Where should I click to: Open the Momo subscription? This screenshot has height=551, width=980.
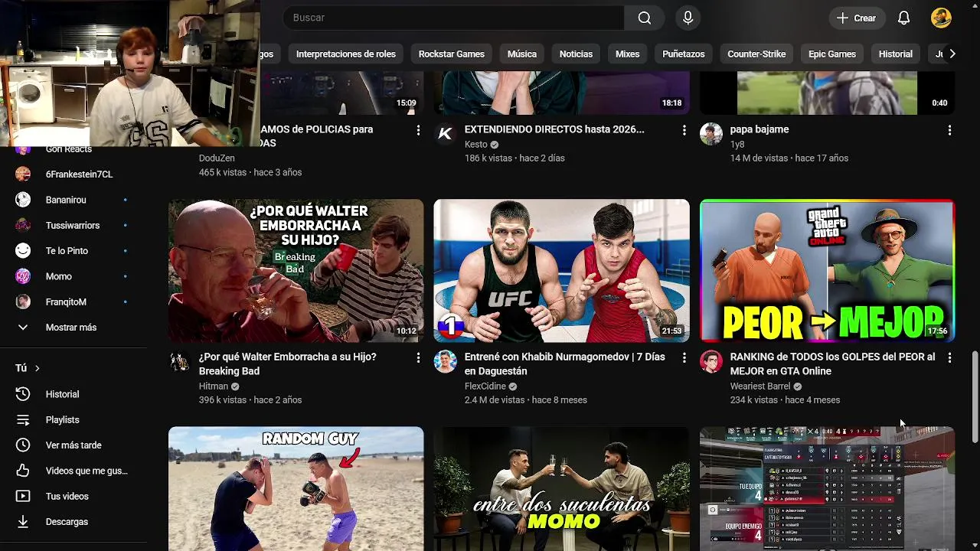pyautogui.click(x=75, y=276)
